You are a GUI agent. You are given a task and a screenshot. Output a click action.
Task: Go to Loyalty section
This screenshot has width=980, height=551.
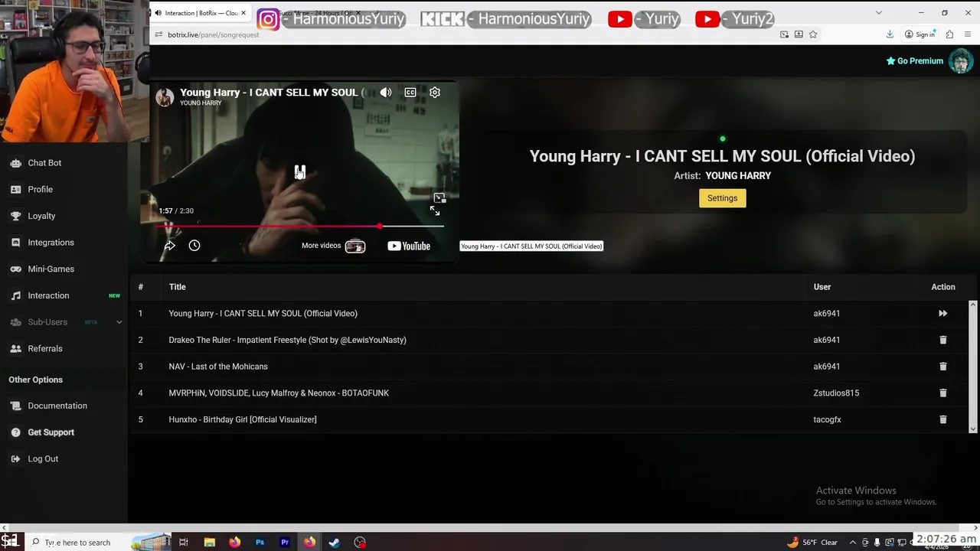pos(41,216)
